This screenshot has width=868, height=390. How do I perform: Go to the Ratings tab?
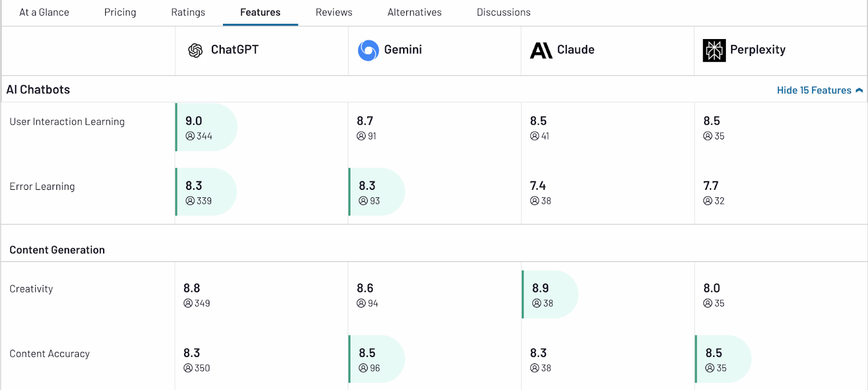(x=188, y=12)
